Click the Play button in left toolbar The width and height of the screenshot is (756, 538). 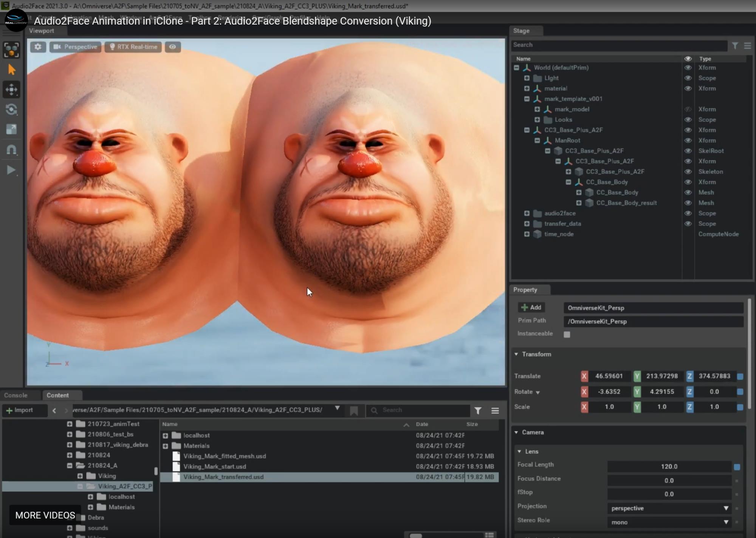click(11, 170)
